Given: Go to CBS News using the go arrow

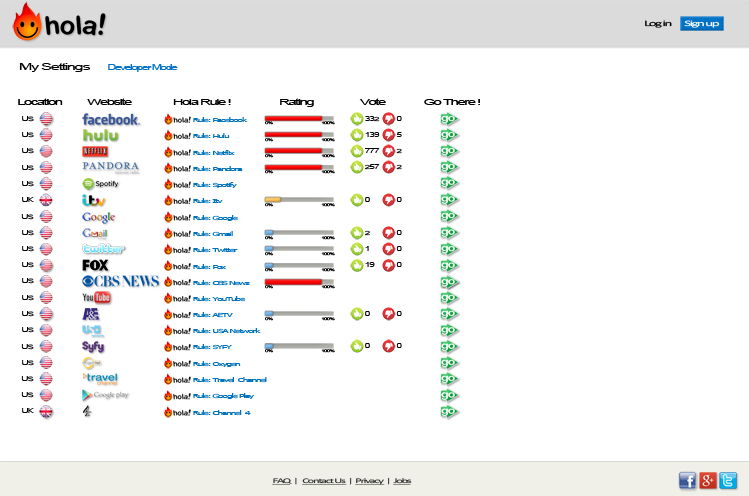Looking at the screenshot, I should pyautogui.click(x=449, y=282).
